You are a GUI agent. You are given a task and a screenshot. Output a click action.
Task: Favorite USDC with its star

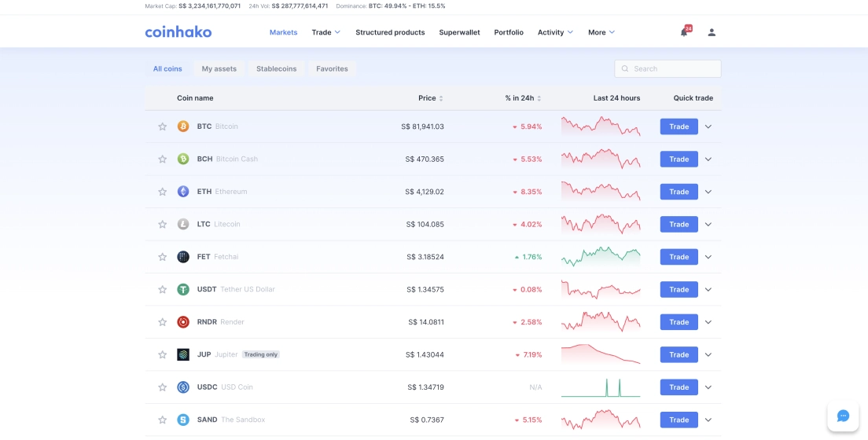162,387
